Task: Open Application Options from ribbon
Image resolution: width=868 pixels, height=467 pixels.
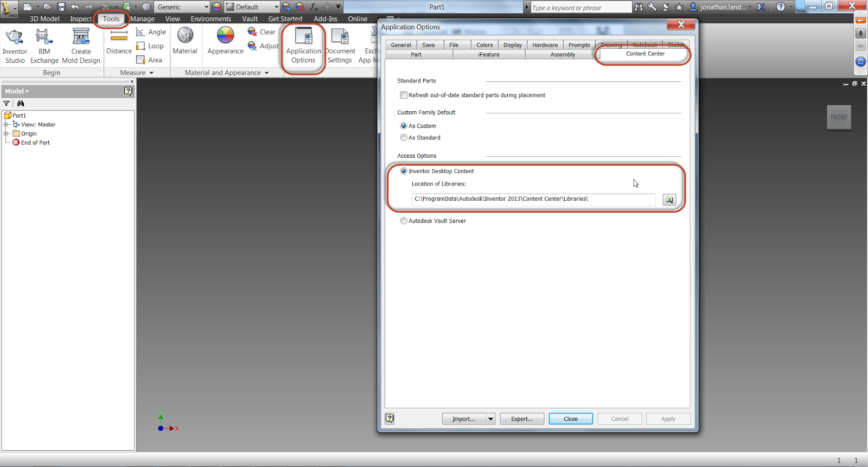Action: pyautogui.click(x=303, y=46)
